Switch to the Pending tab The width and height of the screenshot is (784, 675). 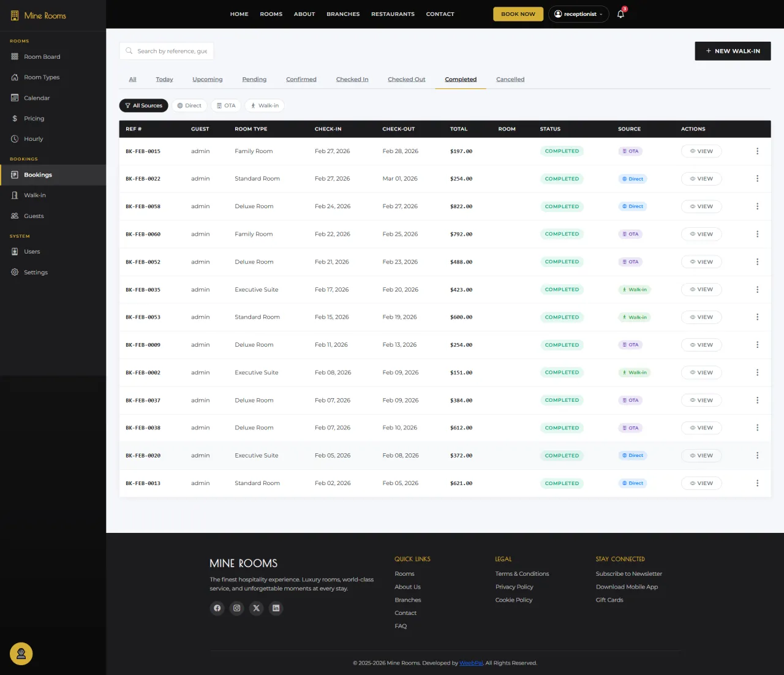(x=254, y=79)
